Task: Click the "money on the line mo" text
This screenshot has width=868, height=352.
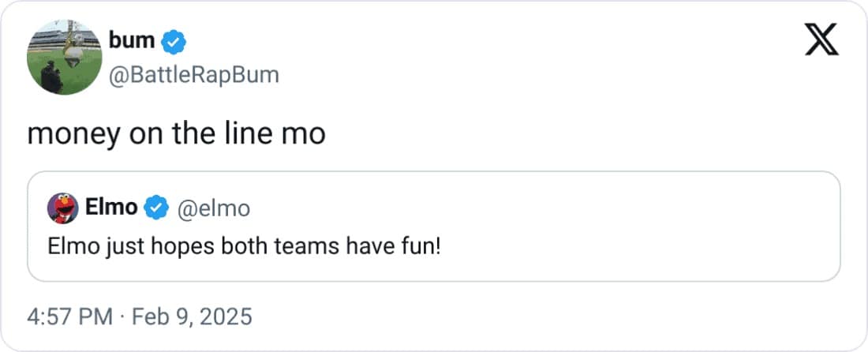Action: pos(176,133)
